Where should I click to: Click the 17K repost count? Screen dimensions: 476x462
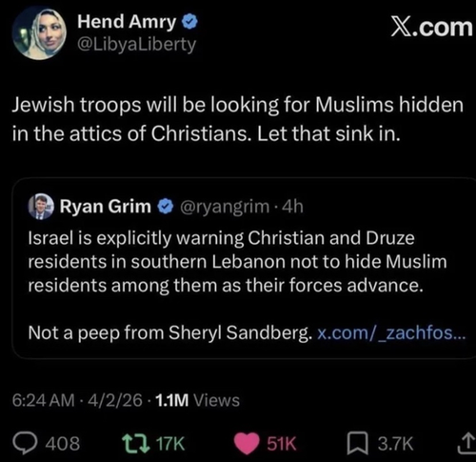pyautogui.click(x=170, y=443)
